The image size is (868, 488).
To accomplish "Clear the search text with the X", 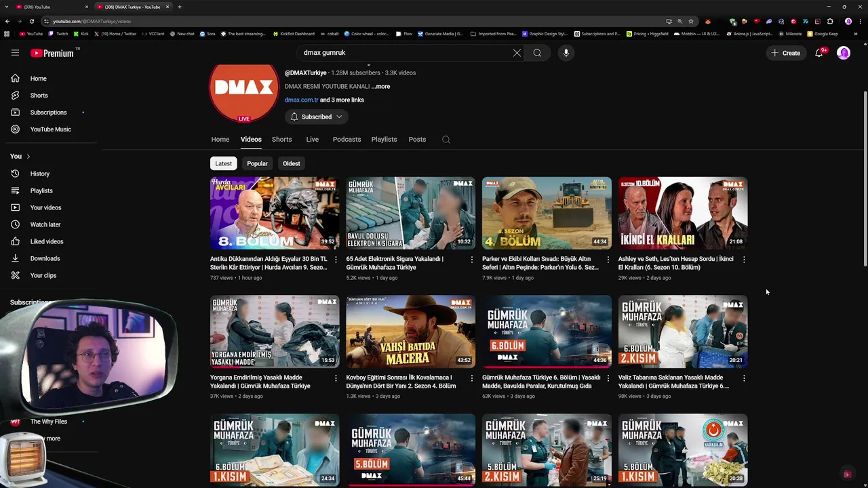I will click(517, 53).
